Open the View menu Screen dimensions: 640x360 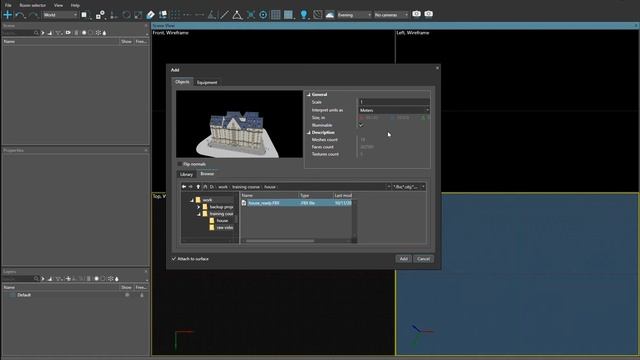[x=58, y=5]
